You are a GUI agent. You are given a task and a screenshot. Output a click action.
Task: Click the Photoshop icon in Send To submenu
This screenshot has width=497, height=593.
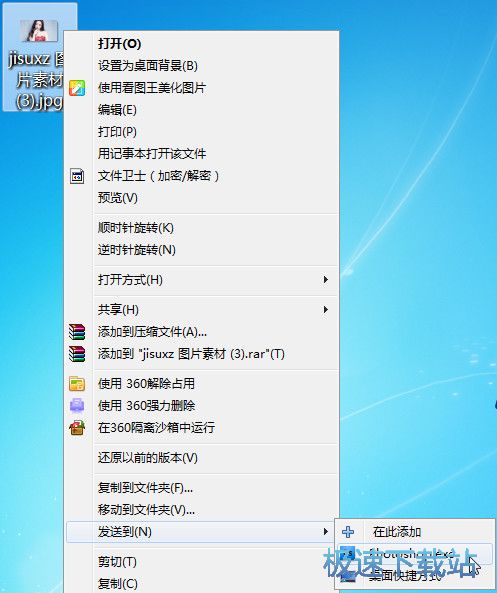(x=347, y=554)
